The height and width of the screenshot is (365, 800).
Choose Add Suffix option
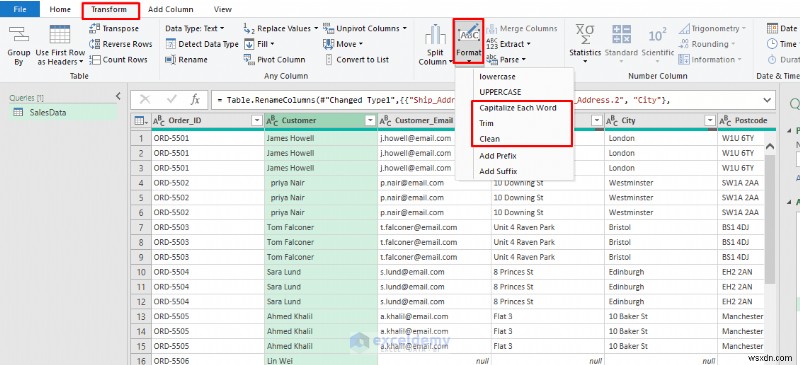498,172
